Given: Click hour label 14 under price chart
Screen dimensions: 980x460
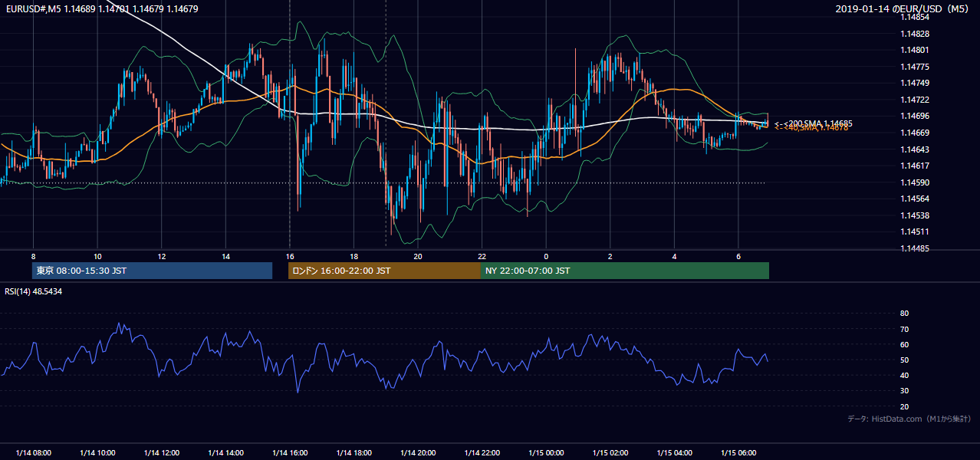Looking at the screenshot, I should [x=225, y=256].
